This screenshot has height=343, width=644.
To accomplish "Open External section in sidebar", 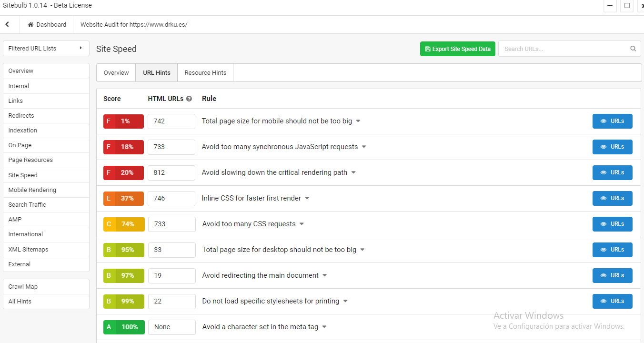I will pos(46,264).
